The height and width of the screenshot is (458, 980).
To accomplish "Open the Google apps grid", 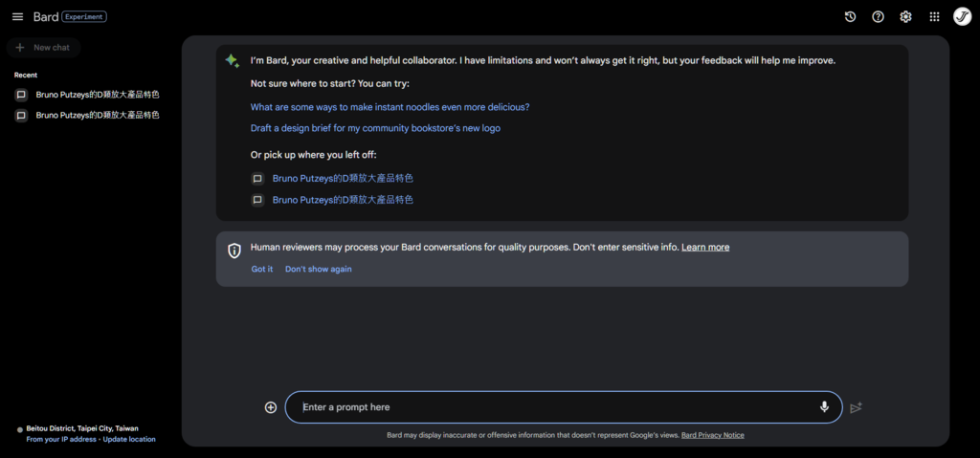I will pyautogui.click(x=934, y=16).
